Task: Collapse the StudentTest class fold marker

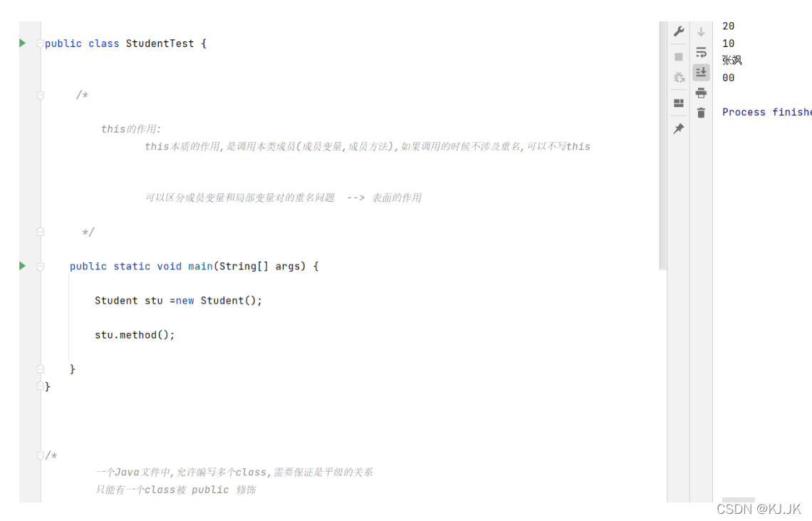Action: click(x=41, y=43)
